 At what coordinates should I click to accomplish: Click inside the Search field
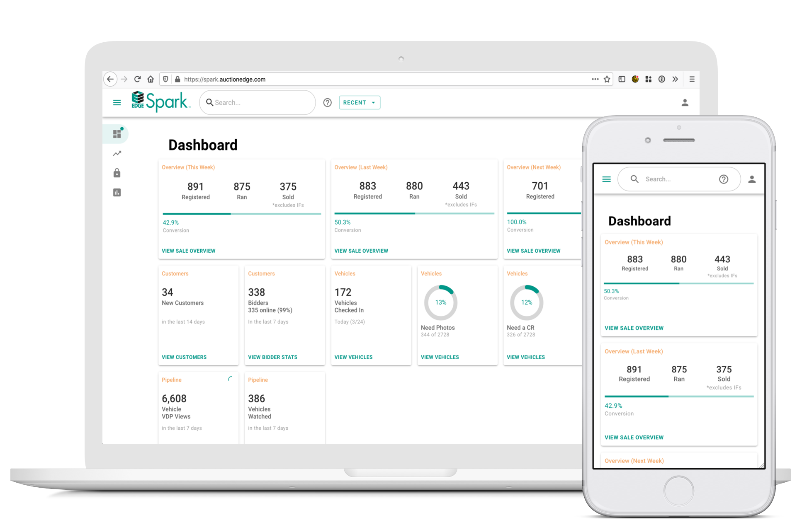point(257,102)
